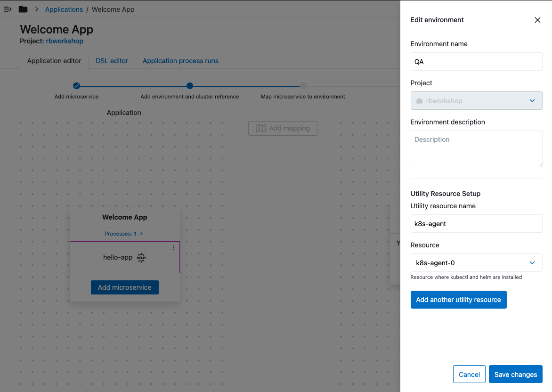Close the Edit environment panel
This screenshot has height=392, width=552.
537,20
